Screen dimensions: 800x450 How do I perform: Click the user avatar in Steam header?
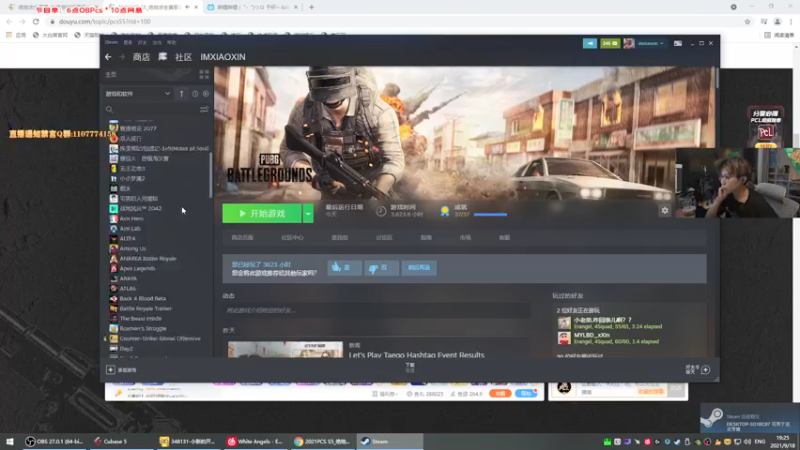pos(629,43)
